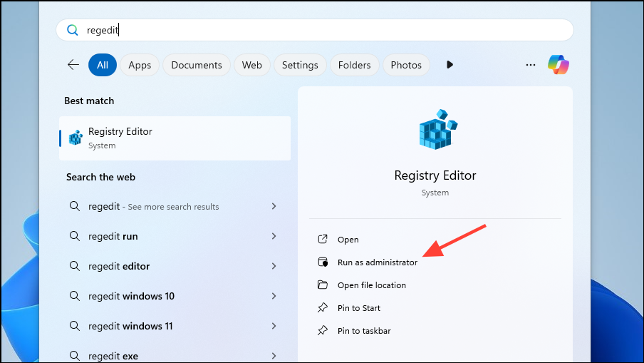Click the magnifier icon beside regedit windows 11
Image resolution: width=644 pixels, height=363 pixels.
(74, 326)
